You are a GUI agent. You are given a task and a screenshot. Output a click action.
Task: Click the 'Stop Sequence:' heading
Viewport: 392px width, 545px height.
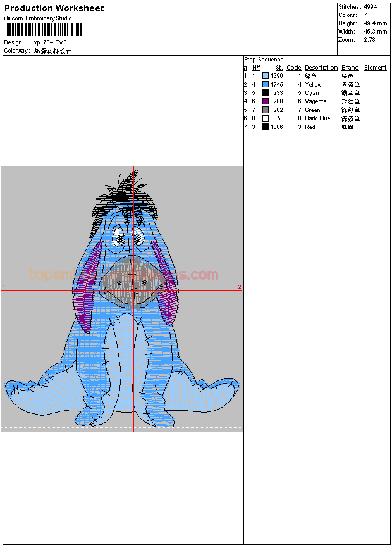(265, 60)
